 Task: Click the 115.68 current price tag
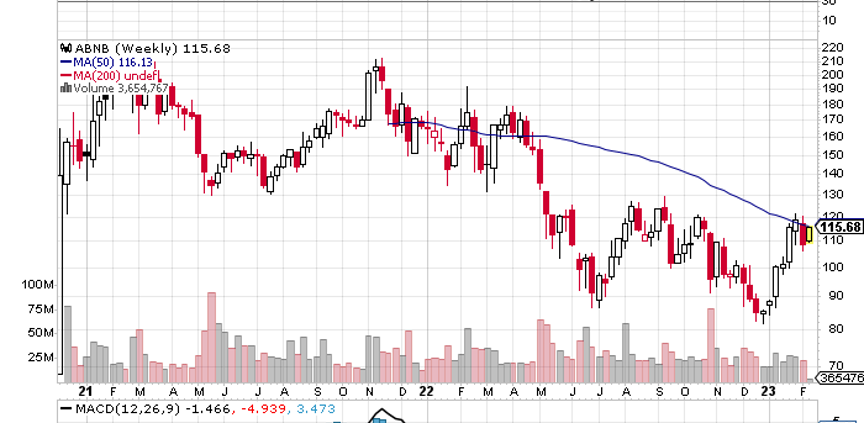[x=839, y=227]
